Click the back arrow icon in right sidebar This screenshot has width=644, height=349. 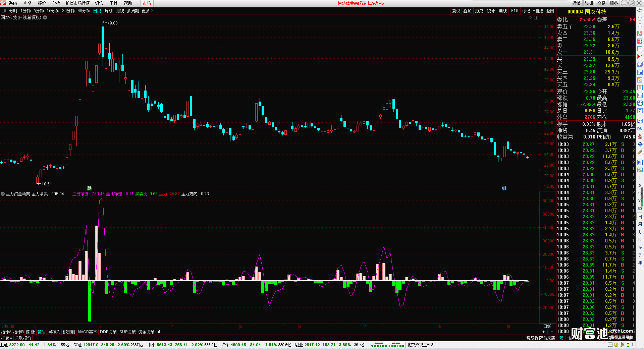point(640,11)
